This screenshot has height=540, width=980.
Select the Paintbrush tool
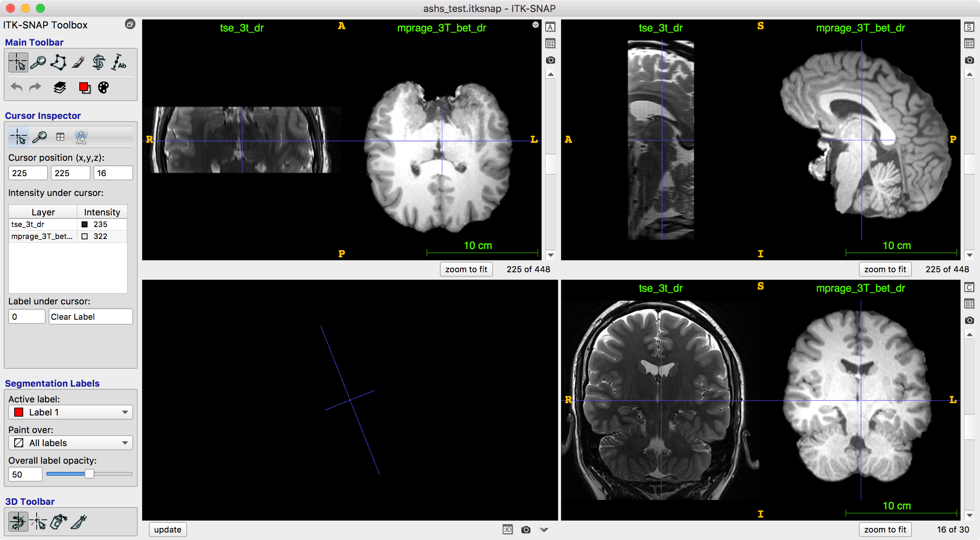point(79,62)
